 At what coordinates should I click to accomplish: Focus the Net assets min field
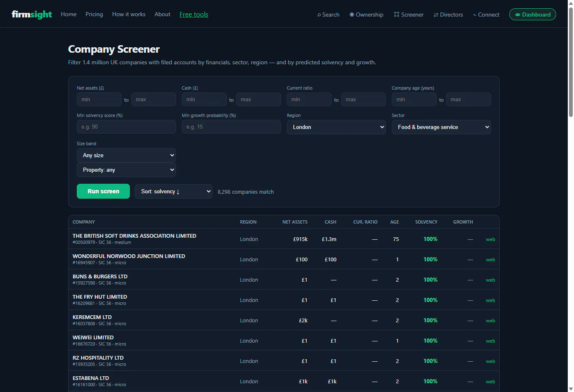[99, 100]
